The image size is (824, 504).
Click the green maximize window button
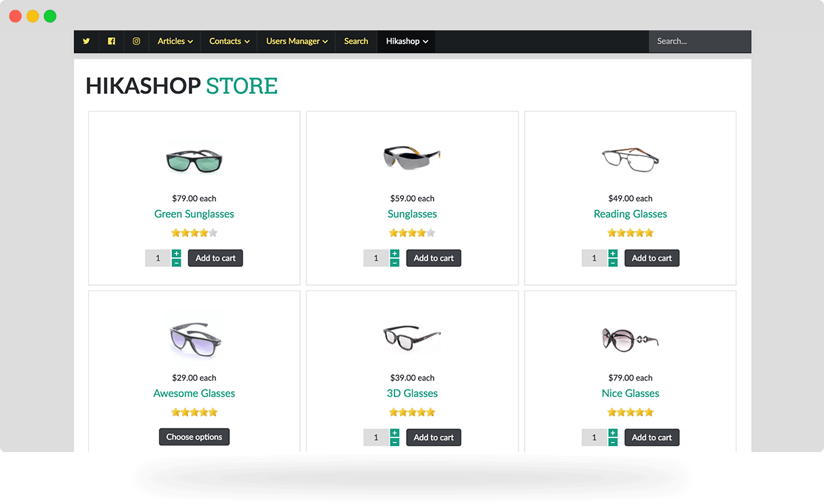[50, 16]
